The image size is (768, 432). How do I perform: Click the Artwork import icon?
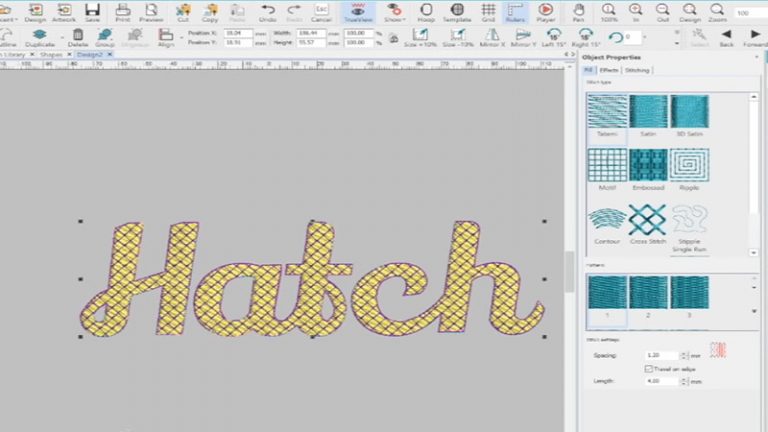pyautogui.click(x=64, y=13)
